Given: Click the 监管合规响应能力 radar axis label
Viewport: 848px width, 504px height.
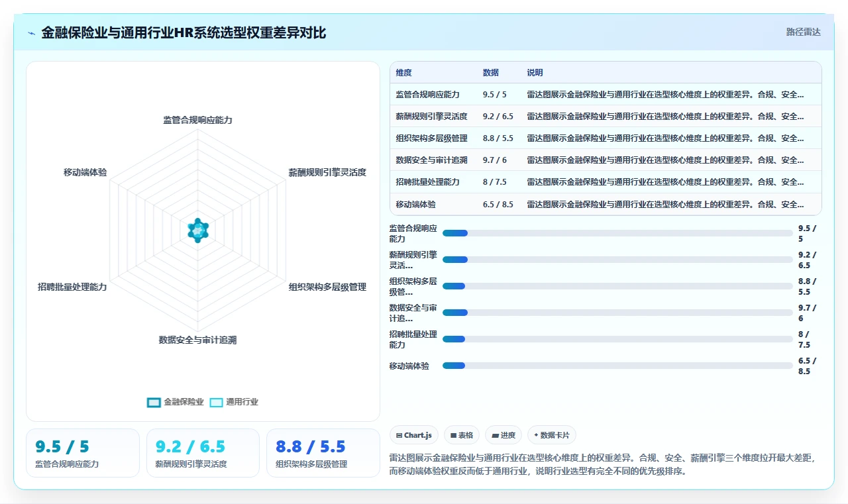Looking at the screenshot, I should click(197, 120).
